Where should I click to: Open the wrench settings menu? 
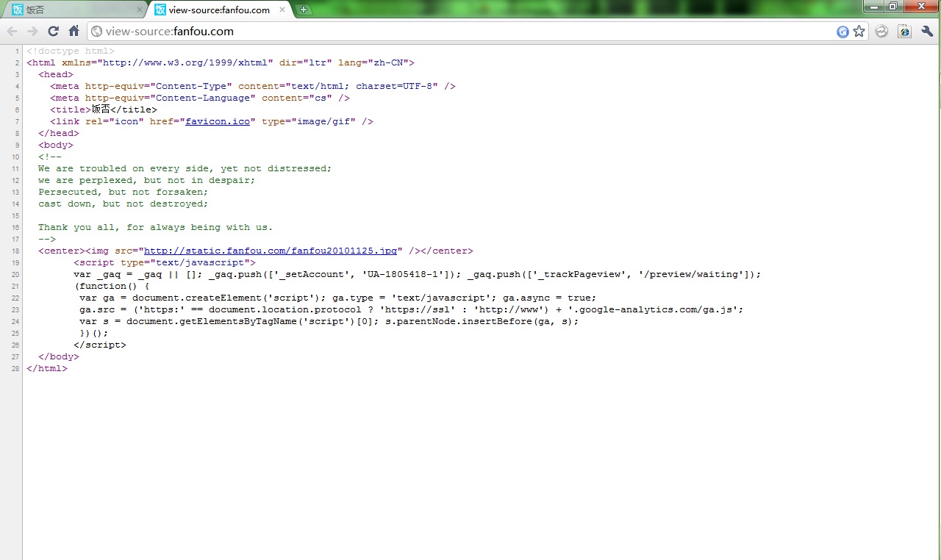[x=926, y=32]
